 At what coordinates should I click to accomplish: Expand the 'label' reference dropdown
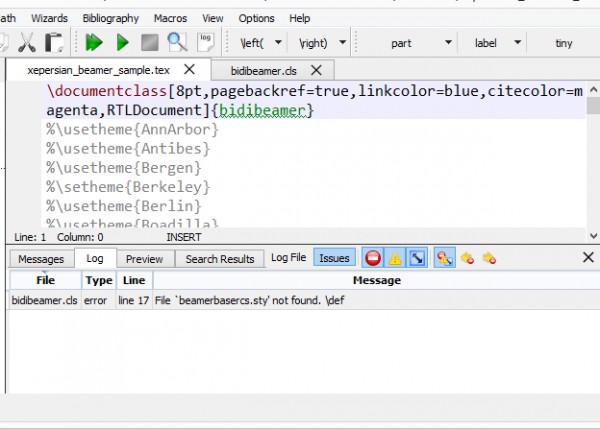(x=517, y=43)
